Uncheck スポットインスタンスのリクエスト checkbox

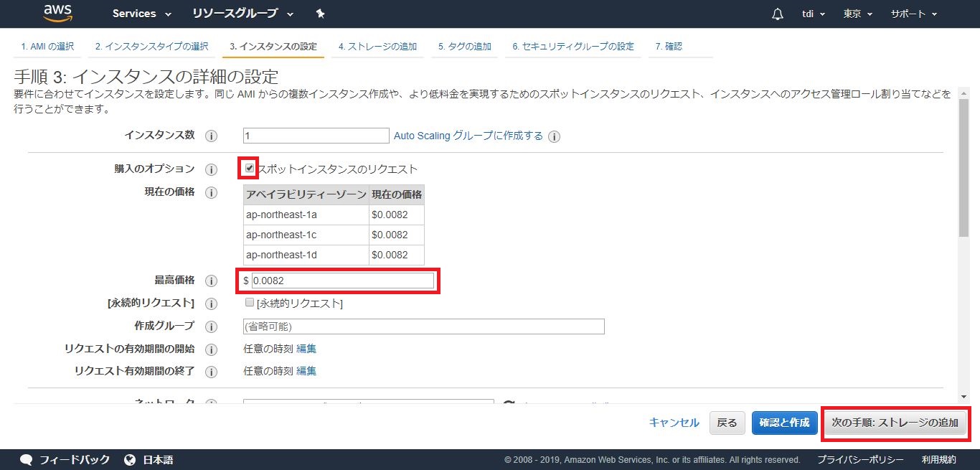point(249,169)
